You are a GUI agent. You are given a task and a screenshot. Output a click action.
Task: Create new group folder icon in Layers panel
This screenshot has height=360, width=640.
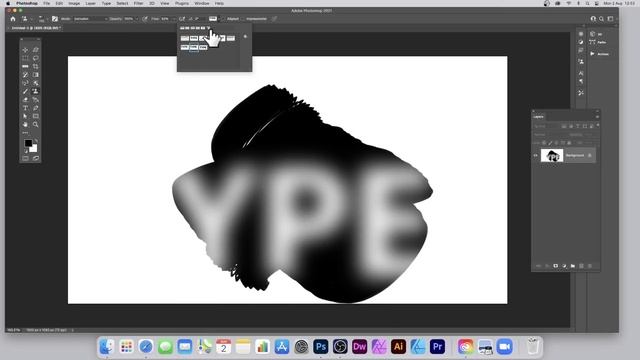coord(573,266)
